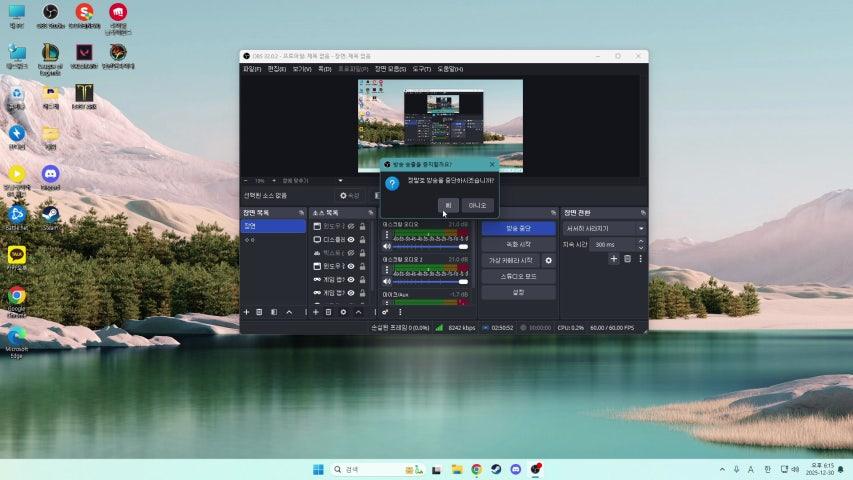The height and width of the screenshot is (480, 853).
Task: Click 아니오 (No) to cancel stopping broadcast
Action: click(x=478, y=205)
